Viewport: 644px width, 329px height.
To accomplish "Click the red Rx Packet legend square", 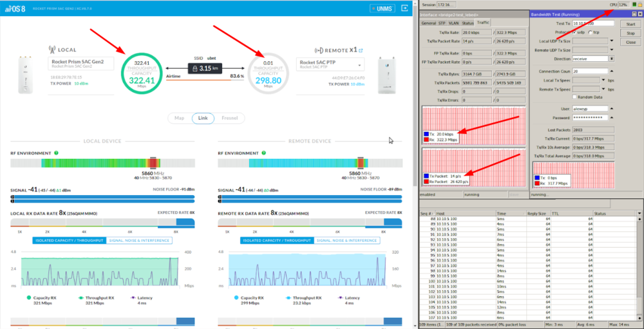I will tap(428, 182).
